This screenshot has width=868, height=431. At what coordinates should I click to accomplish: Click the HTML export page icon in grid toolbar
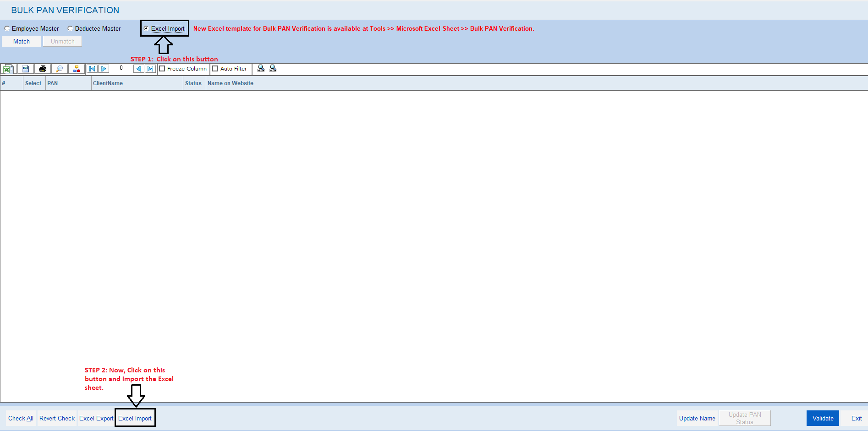pos(26,69)
